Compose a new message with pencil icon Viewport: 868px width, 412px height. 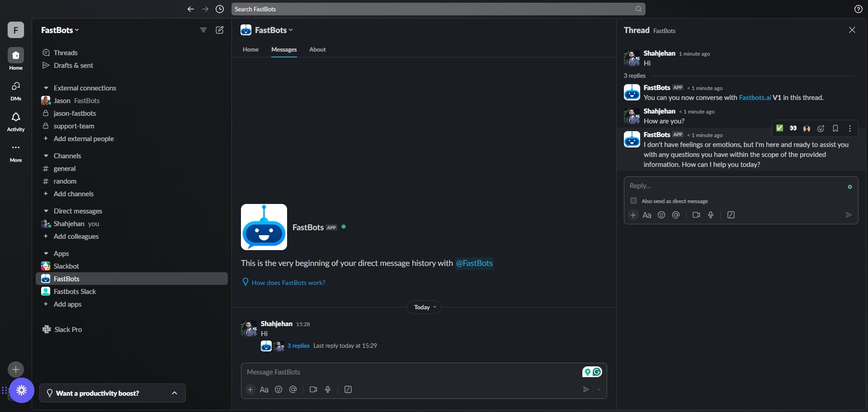point(220,30)
